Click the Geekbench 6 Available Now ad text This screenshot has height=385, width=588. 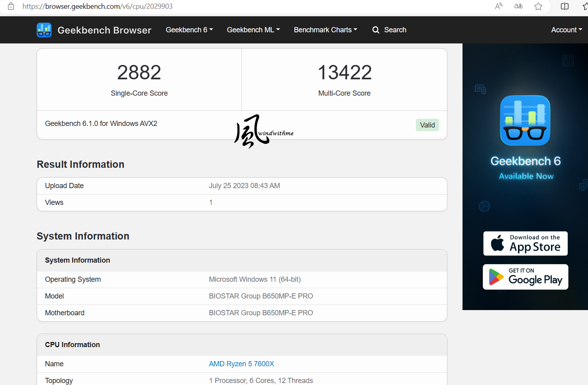525,168
